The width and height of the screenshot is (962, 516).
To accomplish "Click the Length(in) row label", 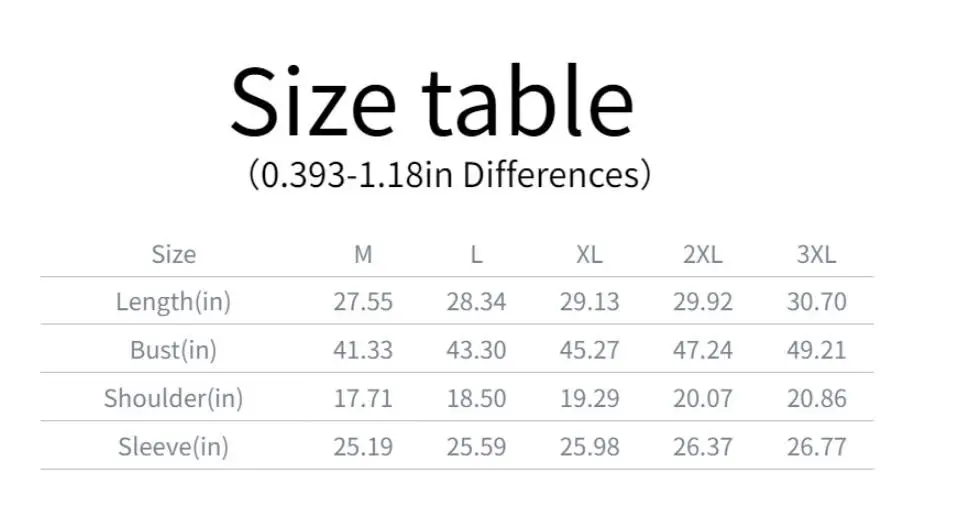I will 173,301.
